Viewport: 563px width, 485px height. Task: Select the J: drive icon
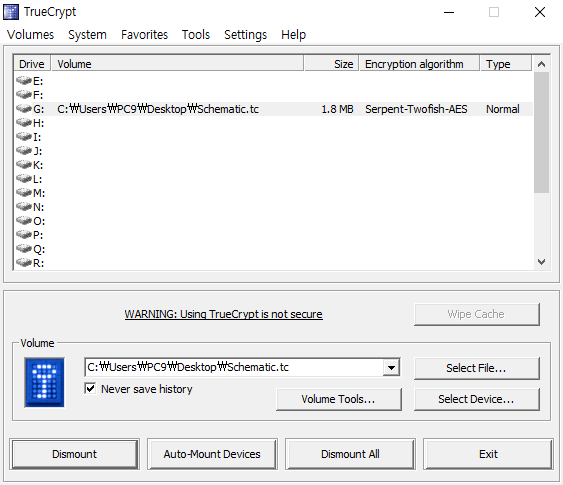[24, 150]
